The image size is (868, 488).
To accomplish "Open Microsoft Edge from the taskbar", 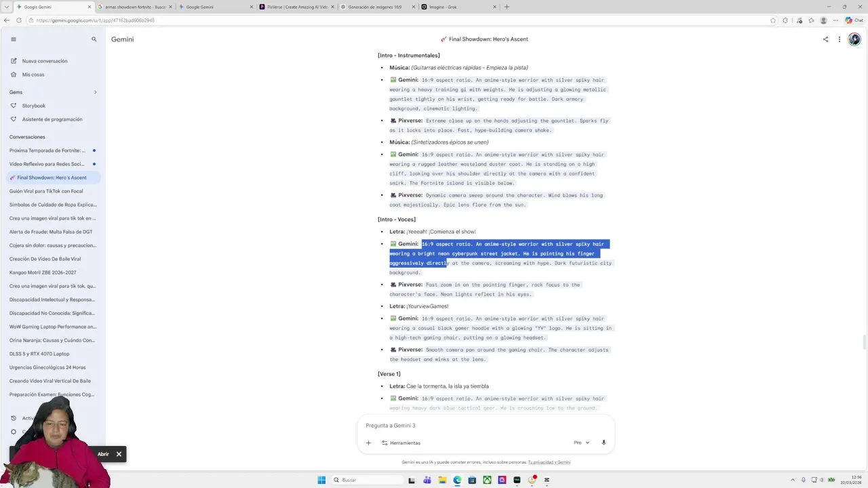I will [x=457, y=480].
